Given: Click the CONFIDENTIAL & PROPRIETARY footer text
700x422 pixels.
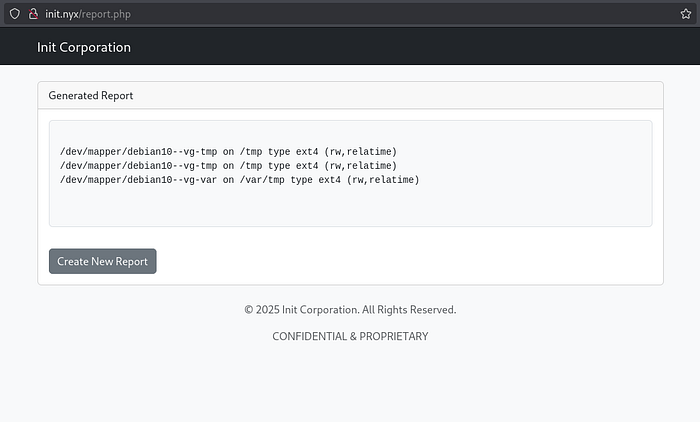Looking at the screenshot, I should click(x=350, y=337).
